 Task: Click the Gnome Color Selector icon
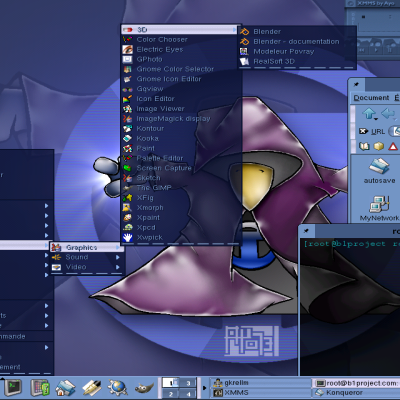[x=127, y=69]
